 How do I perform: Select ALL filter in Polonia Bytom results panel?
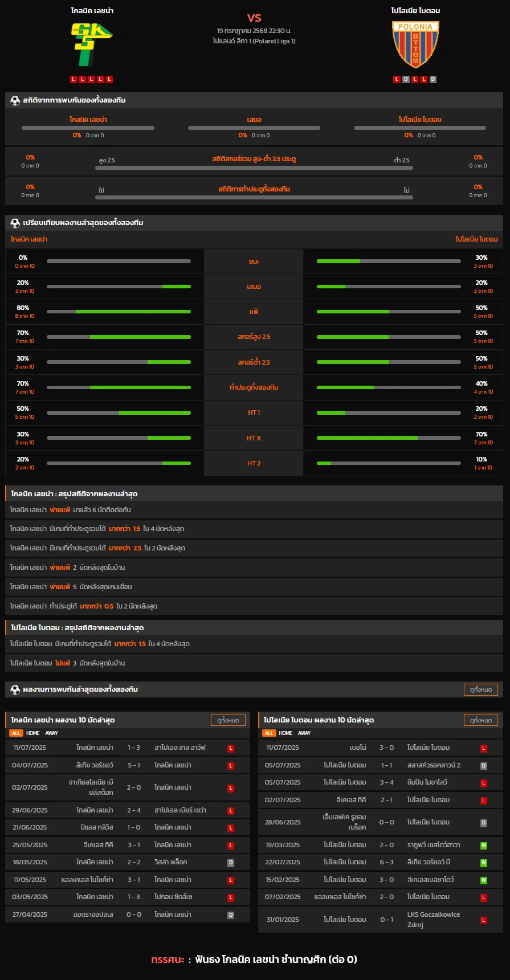[x=269, y=733]
